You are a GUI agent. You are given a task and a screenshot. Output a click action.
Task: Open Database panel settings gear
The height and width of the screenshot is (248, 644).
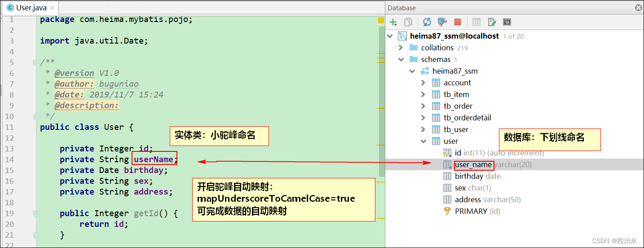(639, 8)
